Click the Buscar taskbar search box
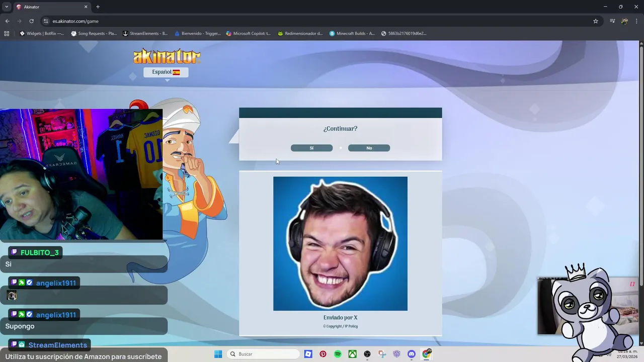This screenshot has height=362, width=644. pyautogui.click(x=264, y=354)
